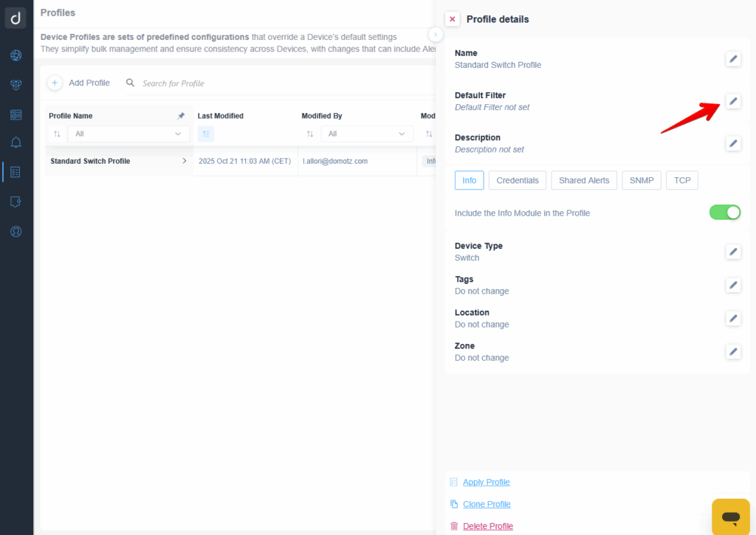Click the pencil icon next to Name
This screenshot has height=535, width=756.
(x=732, y=59)
